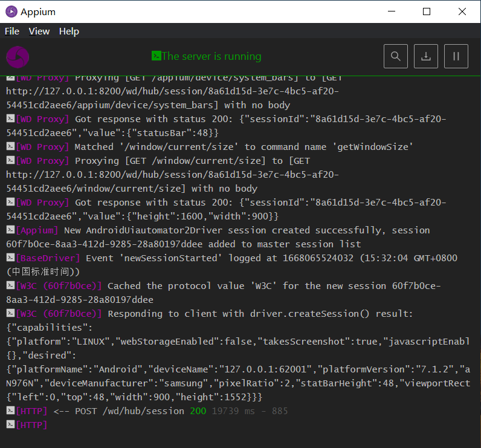Screen dimensions: 481x448
Task: Click the Appium icon in the title bar
Action: pos(11,11)
